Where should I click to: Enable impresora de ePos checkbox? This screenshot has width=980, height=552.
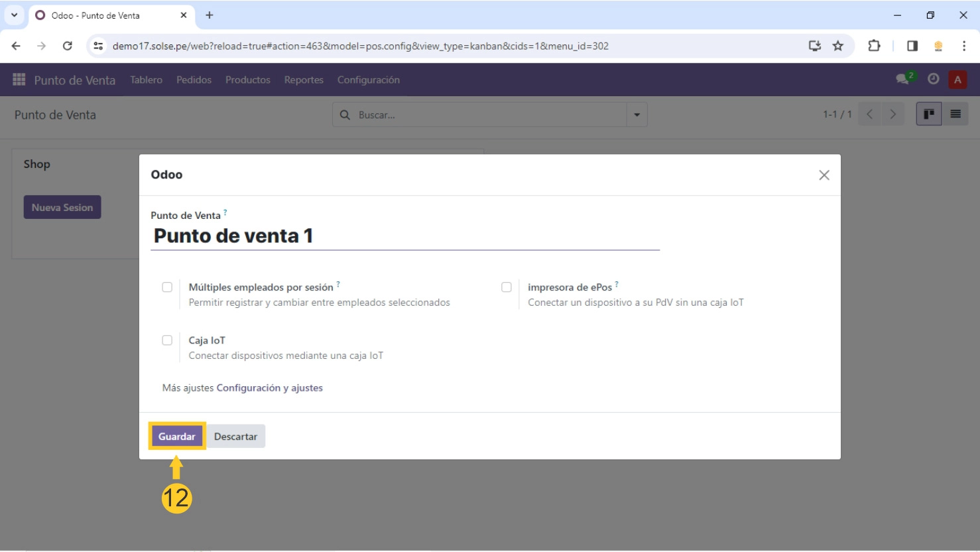[x=507, y=287]
